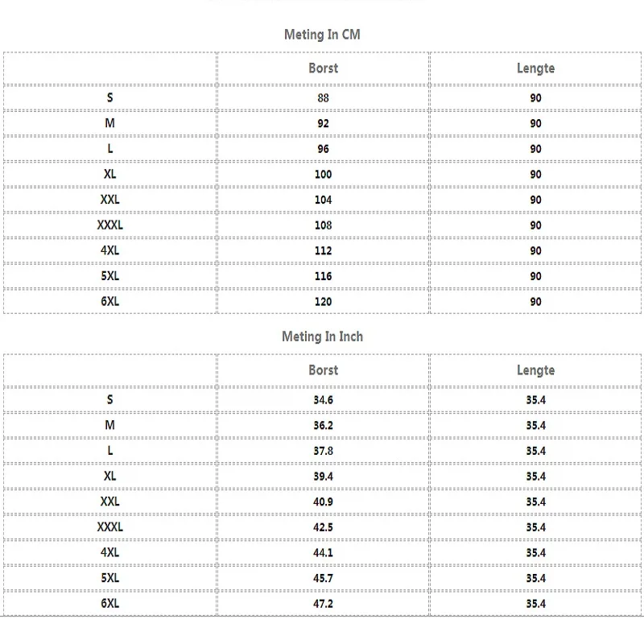Screen dimensions: 644x644
Task: Click the chest value 34.6 inches
Action: pos(323,400)
